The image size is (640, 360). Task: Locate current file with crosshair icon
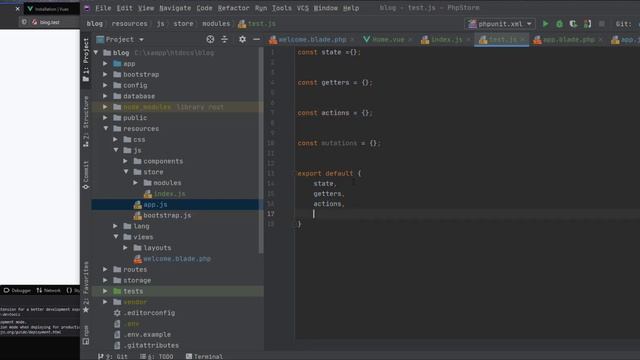210,39
